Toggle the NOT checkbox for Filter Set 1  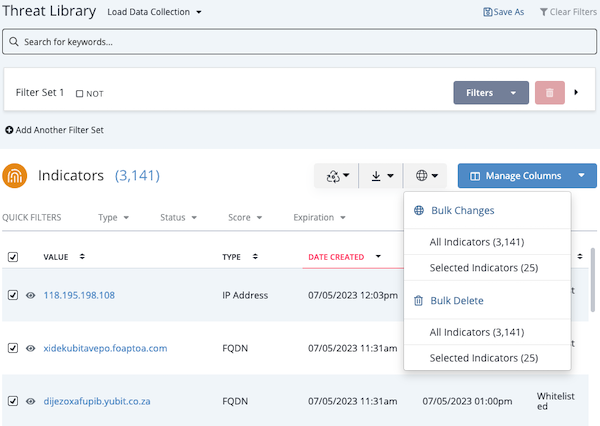coord(79,94)
